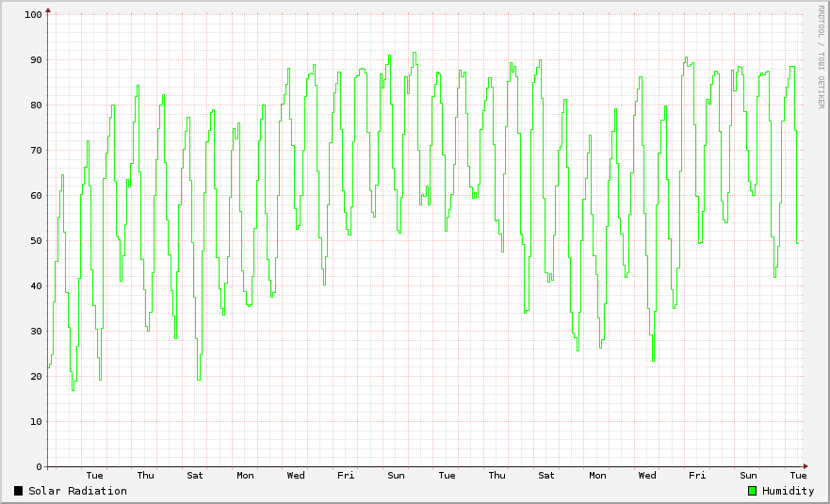830x504 pixels.
Task: Click the y-axis value 90
Action: (x=36, y=60)
